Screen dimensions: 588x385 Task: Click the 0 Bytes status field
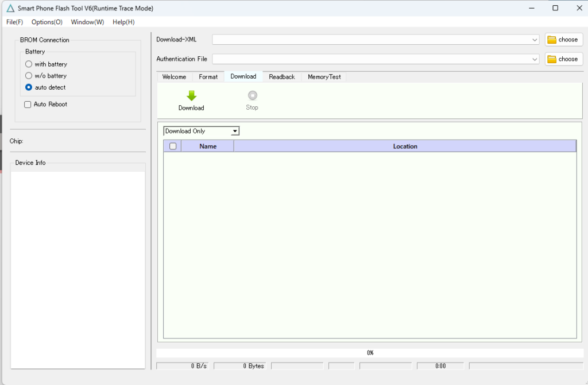coord(239,366)
